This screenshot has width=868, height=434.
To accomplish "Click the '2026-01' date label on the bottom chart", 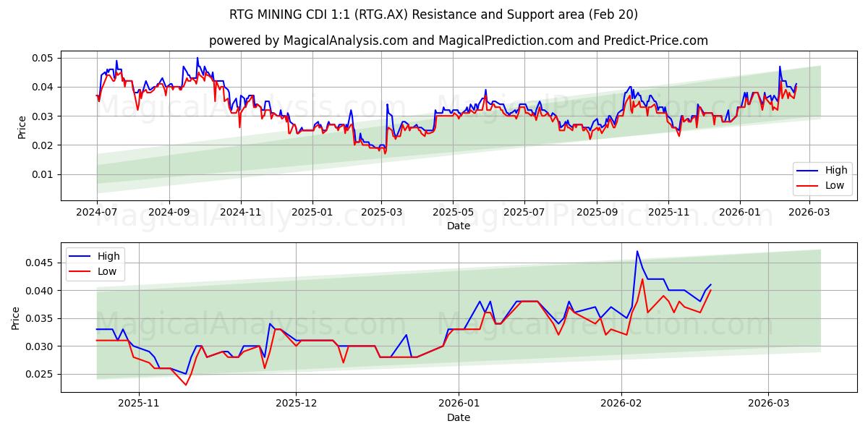I will 459,404.
